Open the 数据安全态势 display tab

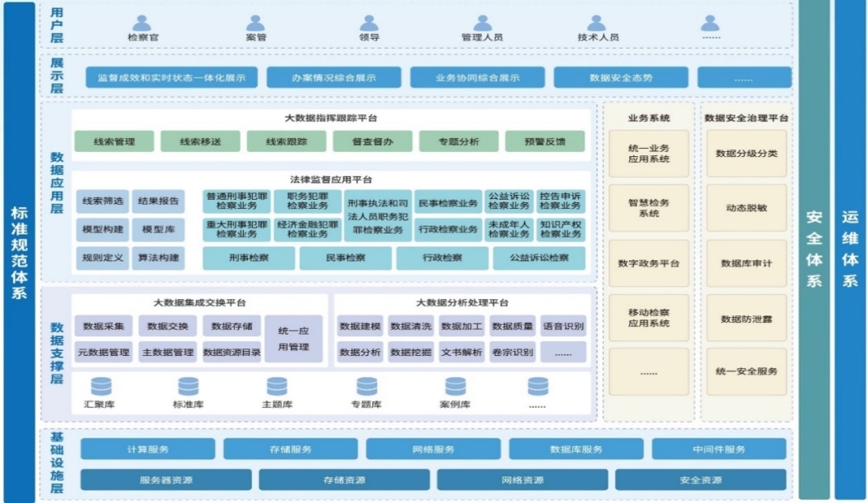pos(620,78)
